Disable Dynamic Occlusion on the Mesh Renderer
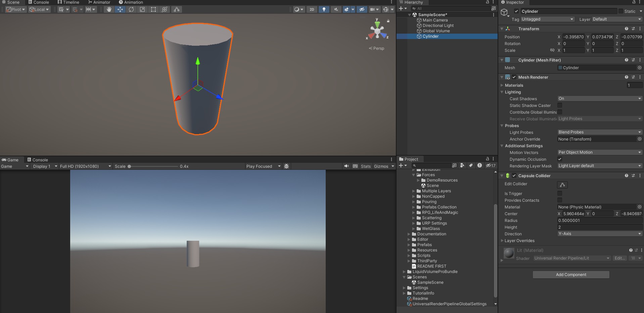 (559, 159)
